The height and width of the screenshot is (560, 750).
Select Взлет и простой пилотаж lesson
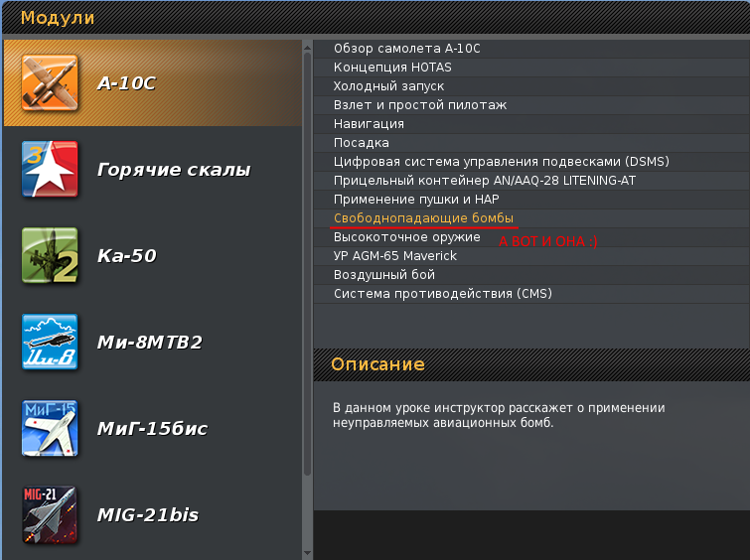click(x=420, y=105)
